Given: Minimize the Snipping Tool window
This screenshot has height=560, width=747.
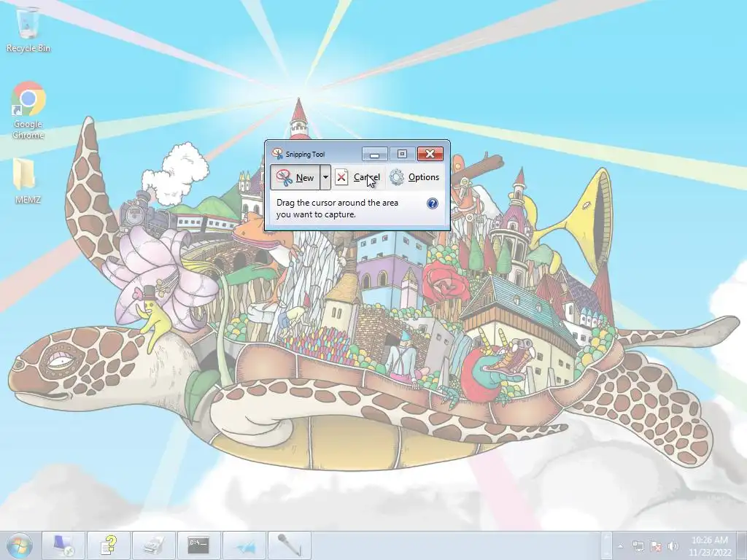Looking at the screenshot, I should click(x=375, y=154).
